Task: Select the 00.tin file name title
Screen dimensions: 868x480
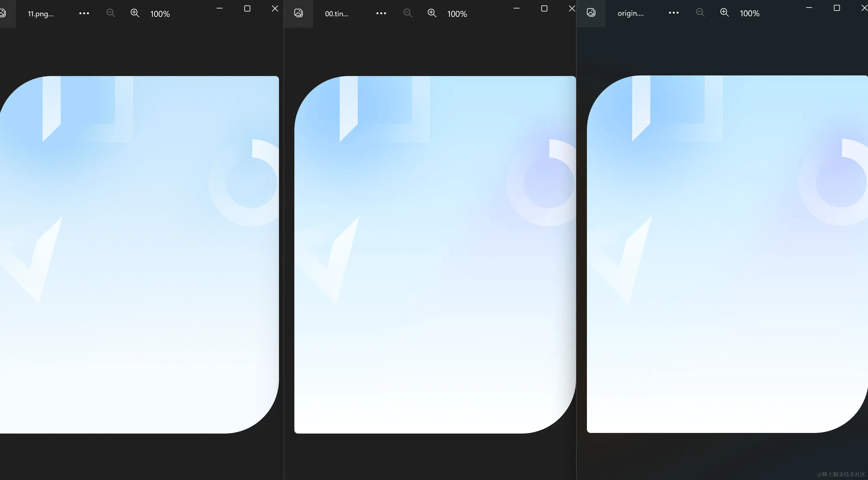Action: [x=337, y=14]
